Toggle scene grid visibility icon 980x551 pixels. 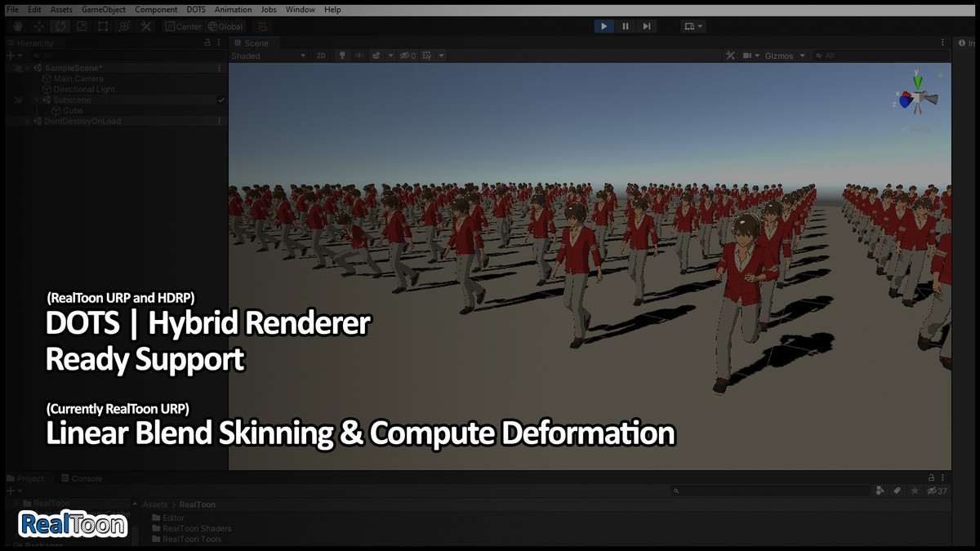point(427,56)
